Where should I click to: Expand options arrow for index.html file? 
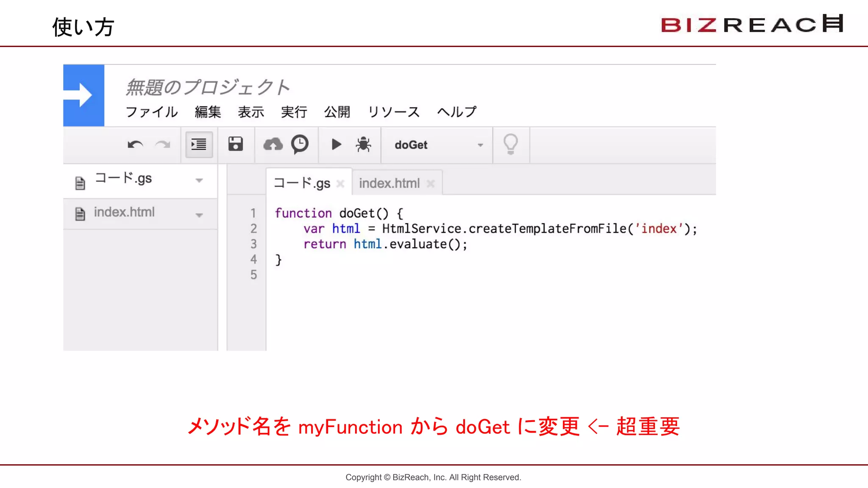[199, 215]
